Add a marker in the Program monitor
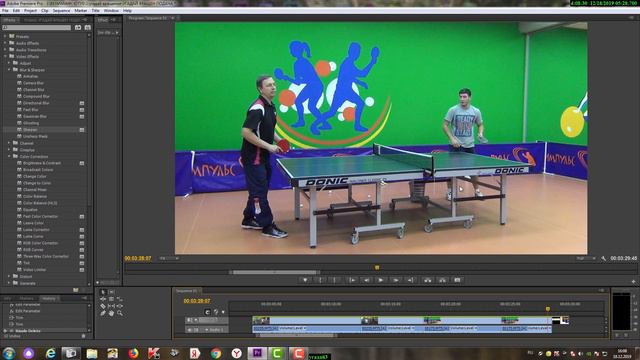The width and height of the screenshot is (640, 360). coord(305,280)
